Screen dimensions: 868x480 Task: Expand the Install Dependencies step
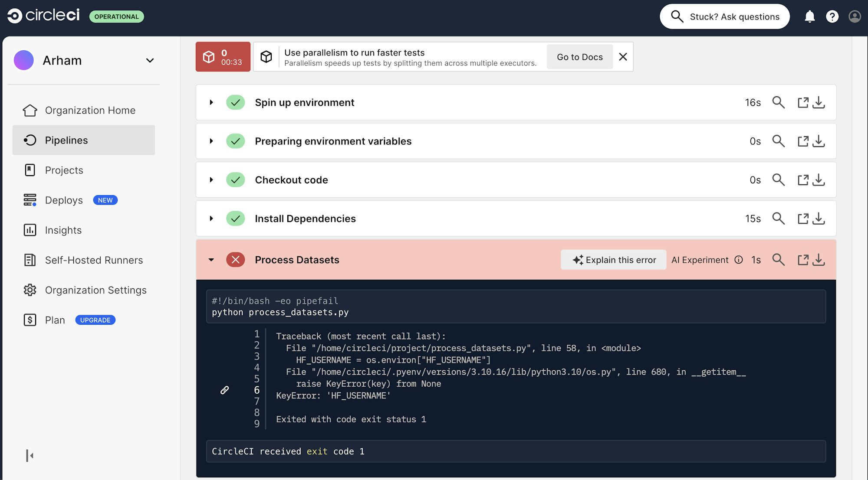(x=211, y=219)
